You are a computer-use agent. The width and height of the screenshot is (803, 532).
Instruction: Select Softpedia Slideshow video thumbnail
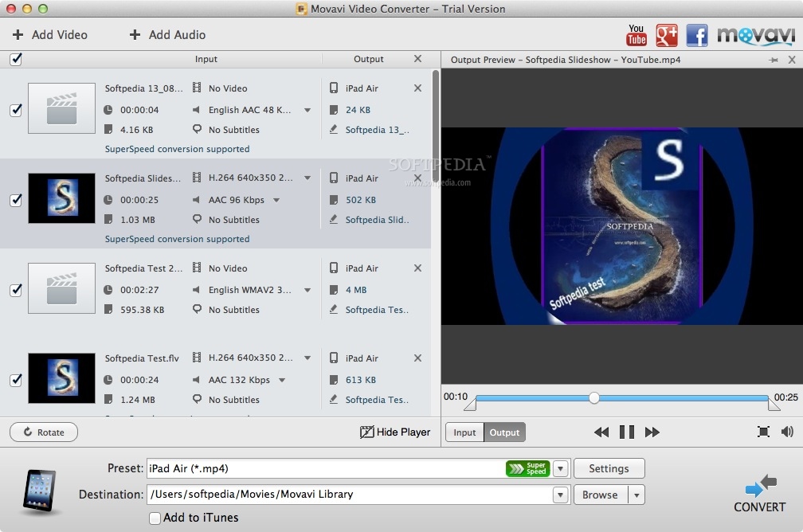tap(61, 198)
